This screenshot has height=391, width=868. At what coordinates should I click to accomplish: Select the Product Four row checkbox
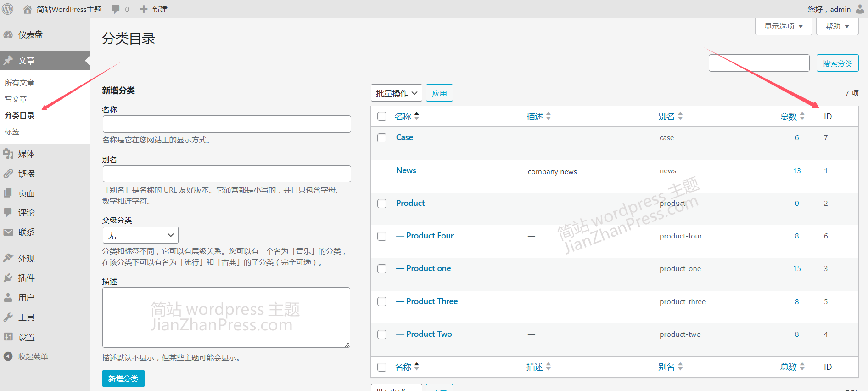pyautogui.click(x=382, y=236)
